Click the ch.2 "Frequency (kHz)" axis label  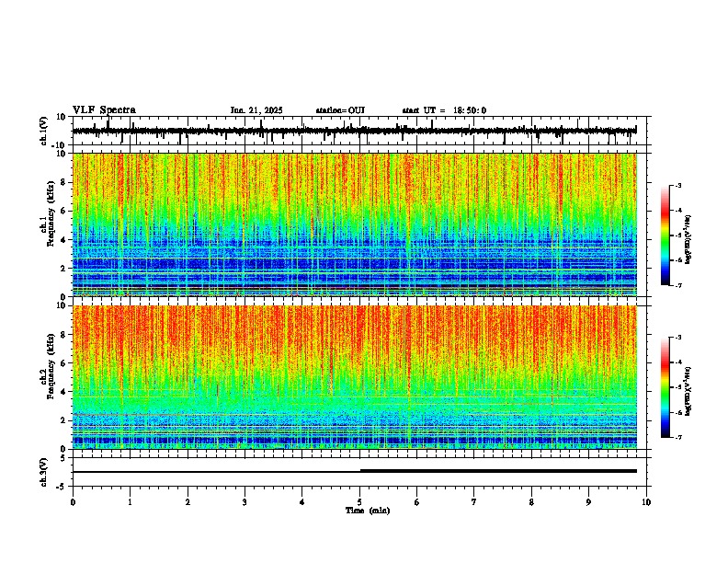click(51, 366)
